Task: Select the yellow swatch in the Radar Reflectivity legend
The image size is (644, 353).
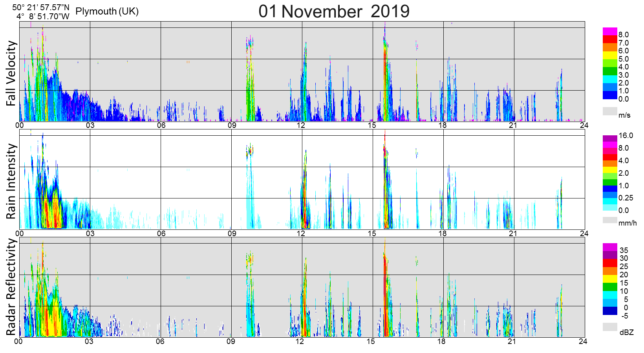Action: coord(610,279)
